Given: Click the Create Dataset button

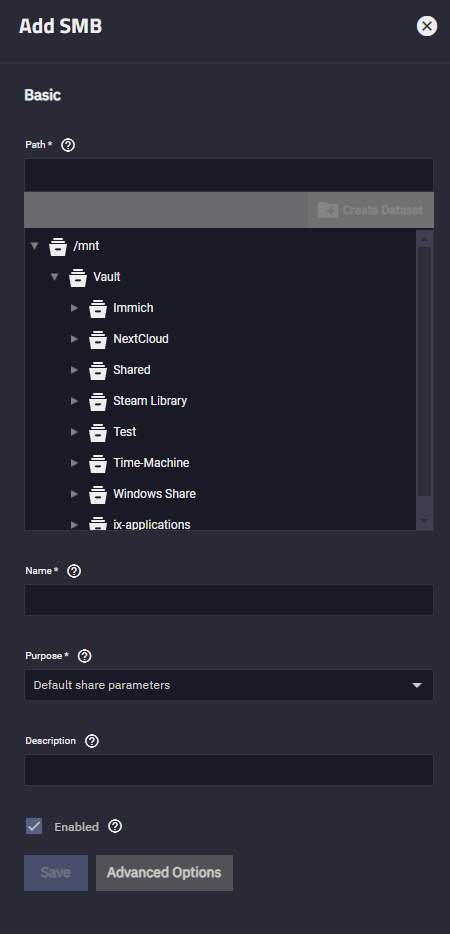Looking at the screenshot, I should point(371,210).
